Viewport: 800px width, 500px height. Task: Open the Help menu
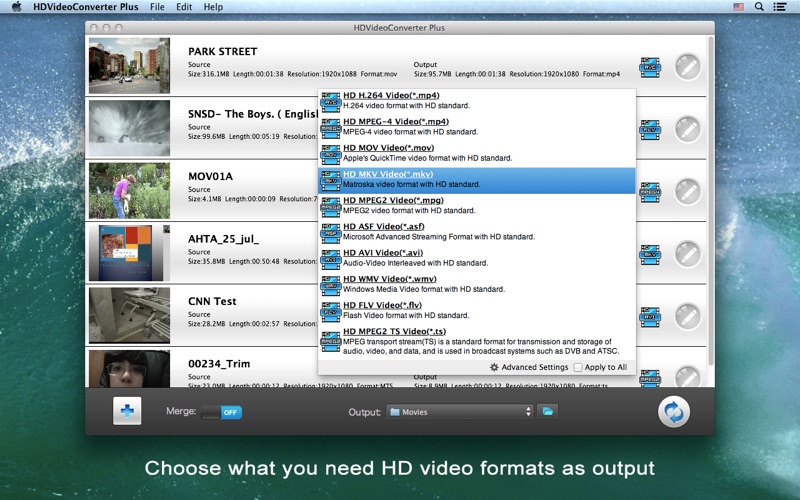(213, 7)
